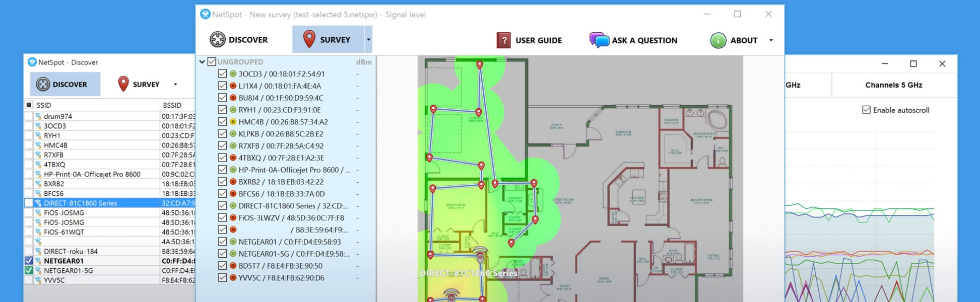Click the green About info icon
The height and width of the screenshot is (302, 980).
pyautogui.click(x=718, y=40)
